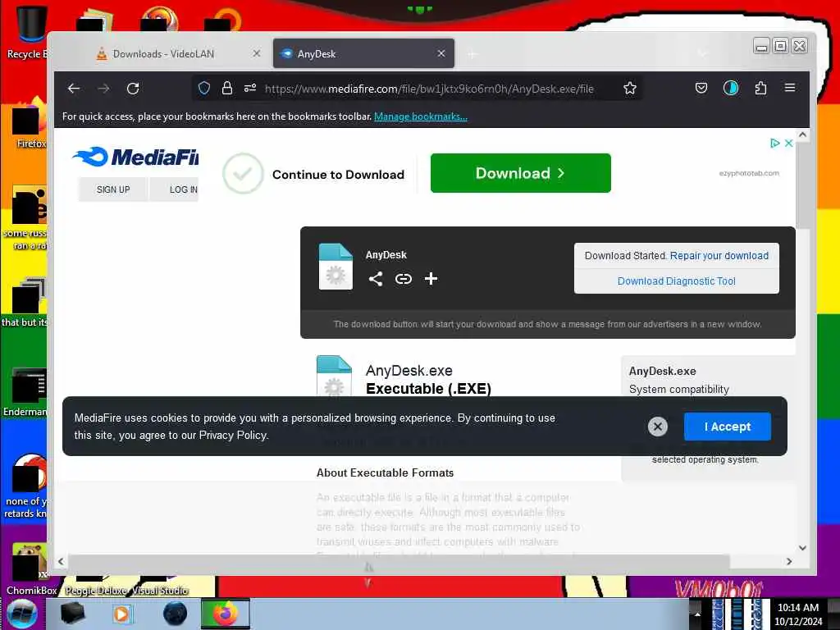840x630 pixels.
Task: Select the AnyDesk browser tab
Action: (x=363, y=53)
